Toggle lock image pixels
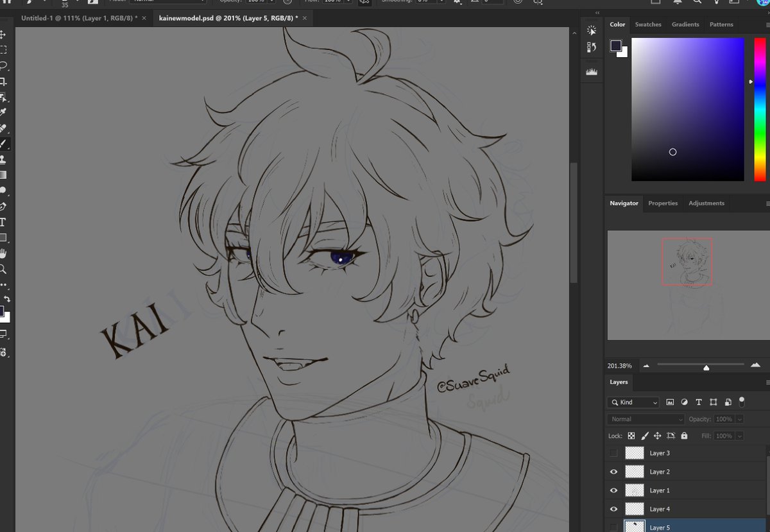 pyautogui.click(x=644, y=436)
